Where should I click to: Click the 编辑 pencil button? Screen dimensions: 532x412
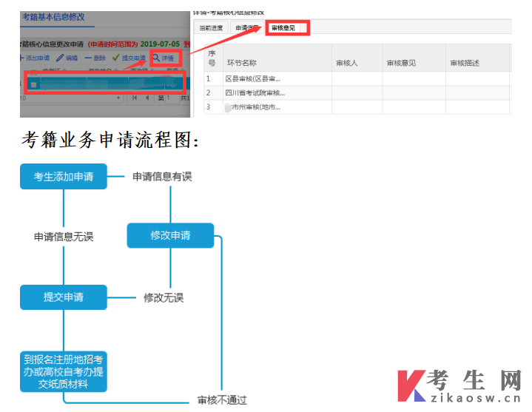pos(67,58)
